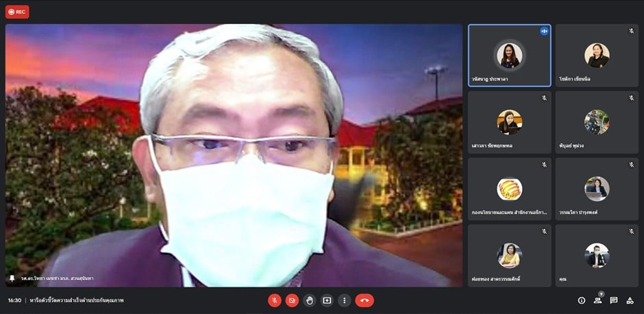Unmute the microphone in the call bar
The width and height of the screenshot is (644, 314).
(274, 300)
